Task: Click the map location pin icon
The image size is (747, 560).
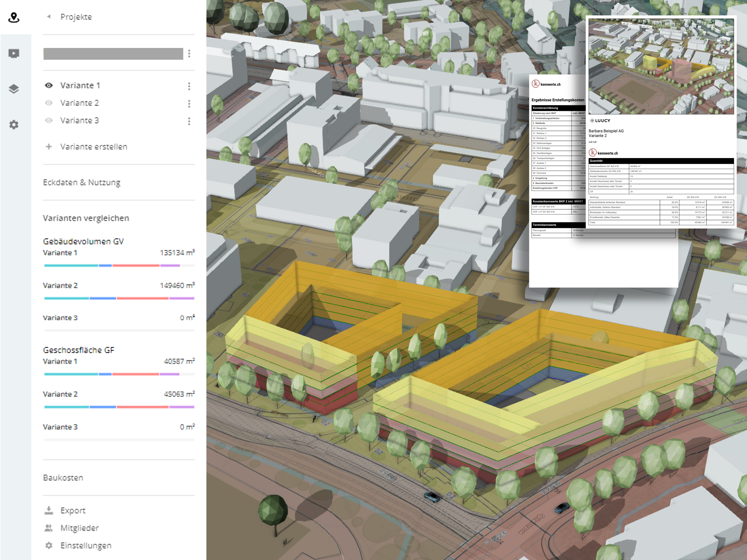Action: [x=14, y=17]
